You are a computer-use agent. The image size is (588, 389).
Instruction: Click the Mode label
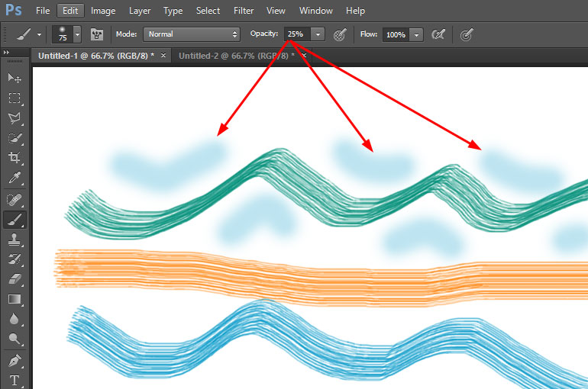[x=126, y=34]
